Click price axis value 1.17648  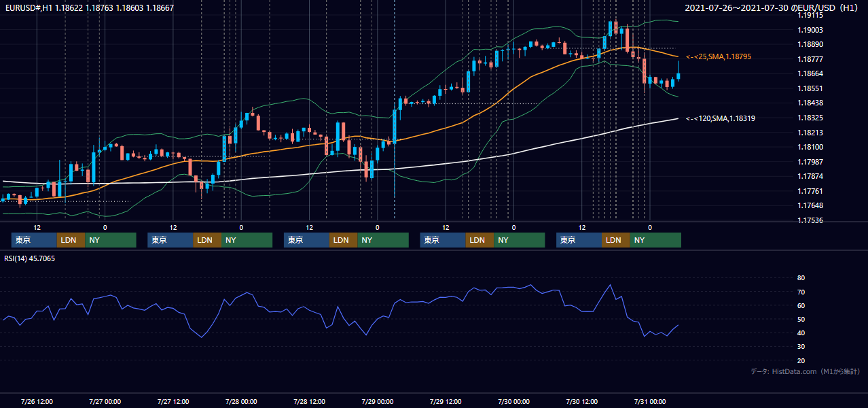pos(810,205)
